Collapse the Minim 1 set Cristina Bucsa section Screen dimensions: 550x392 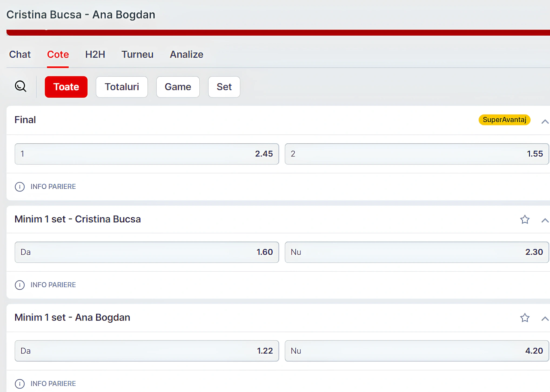click(x=545, y=220)
